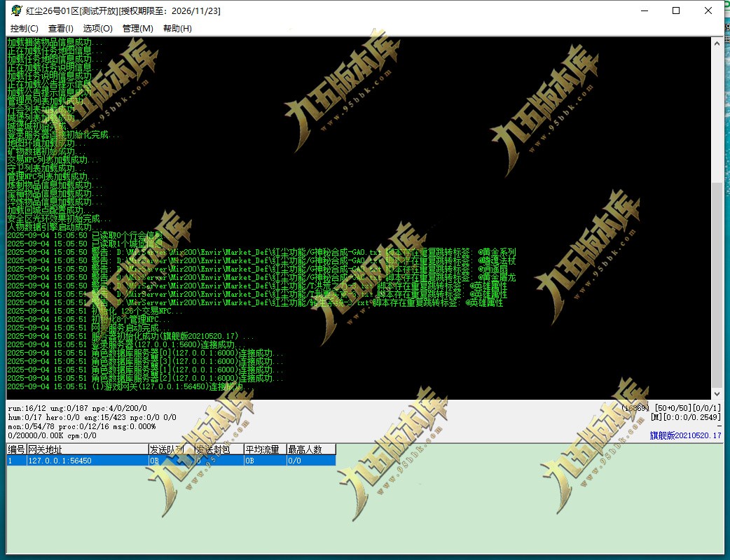The image size is (730, 560).
Task: Click the log vertical scrollbar thumb
Action: [x=717, y=285]
